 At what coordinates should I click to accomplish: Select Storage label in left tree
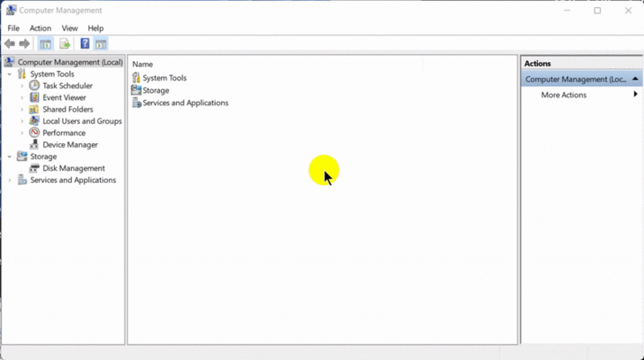click(43, 157)
